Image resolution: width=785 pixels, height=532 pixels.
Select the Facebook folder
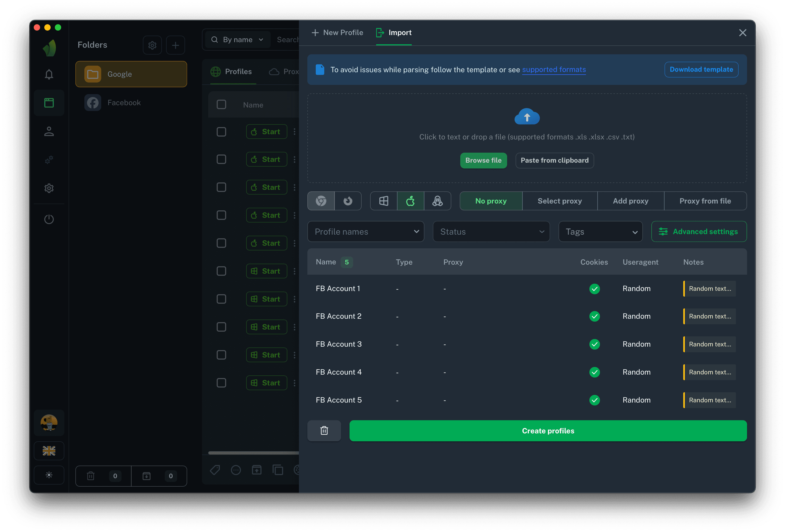click(124, 103)
